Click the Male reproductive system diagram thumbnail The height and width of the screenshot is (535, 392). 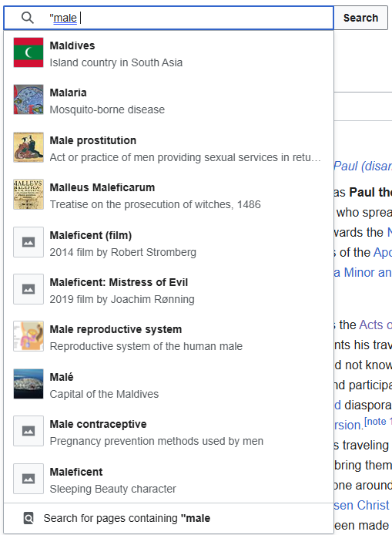[x=28, y=336]
